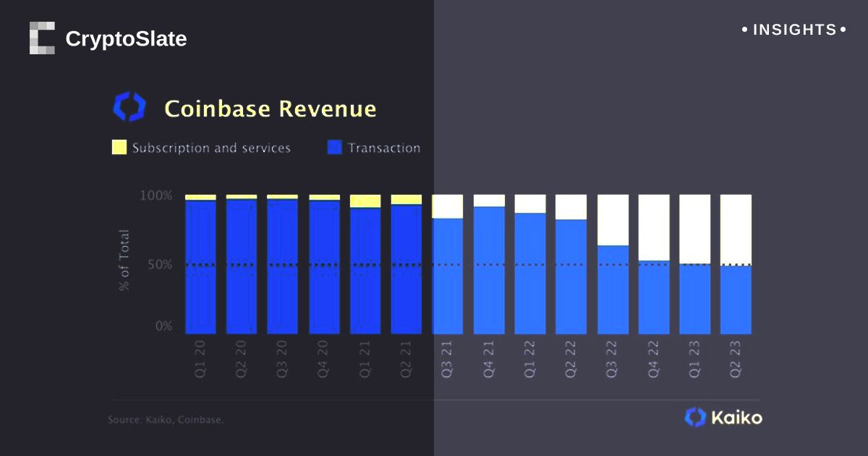Click the Kaiko wordmark text

coord(736,418)
